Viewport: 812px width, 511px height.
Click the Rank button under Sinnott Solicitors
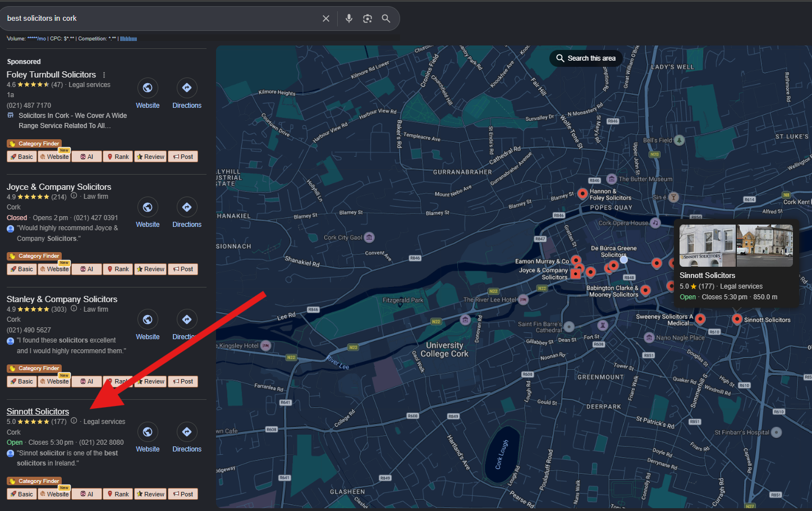point(118,494)
